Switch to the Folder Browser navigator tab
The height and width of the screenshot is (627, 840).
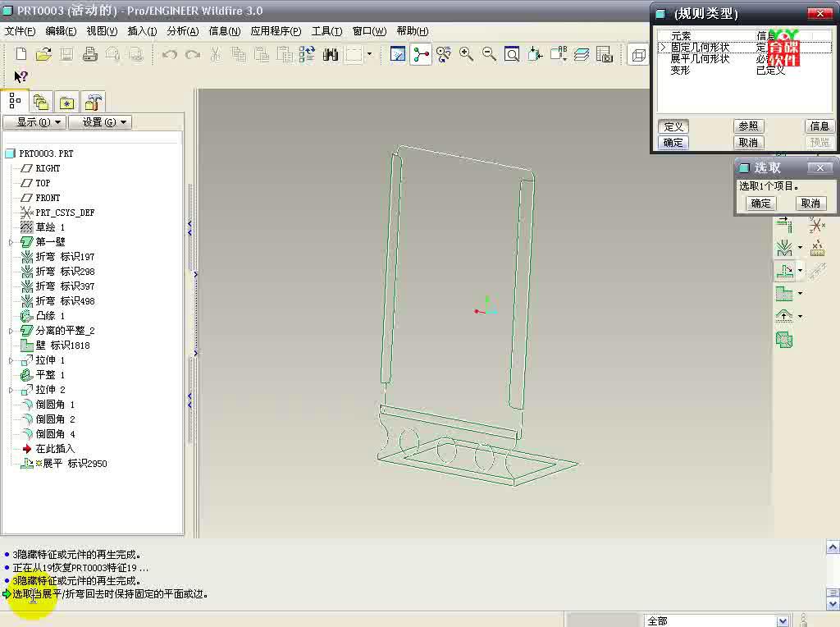pos(41,102)
